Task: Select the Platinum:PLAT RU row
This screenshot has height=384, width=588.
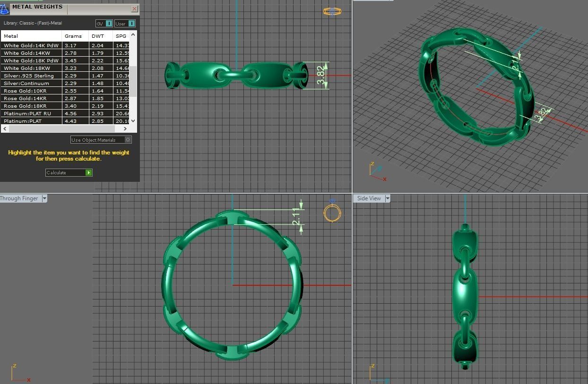Action: pos(66,113)
